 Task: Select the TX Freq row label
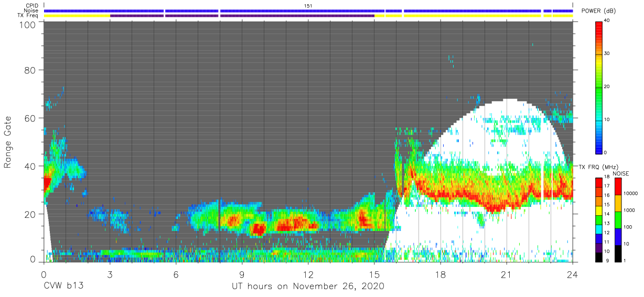(x=28, y=16)
